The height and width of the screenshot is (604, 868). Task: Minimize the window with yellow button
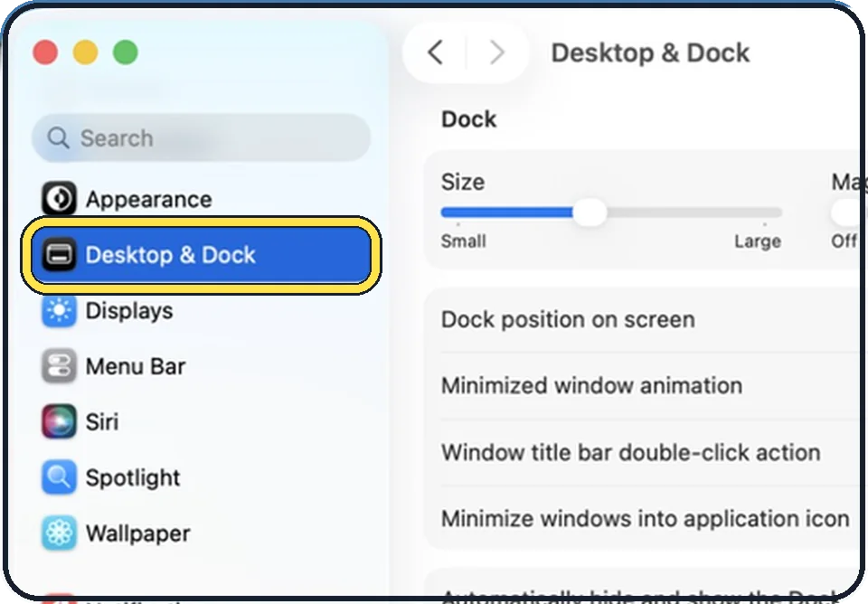(86, 52)
